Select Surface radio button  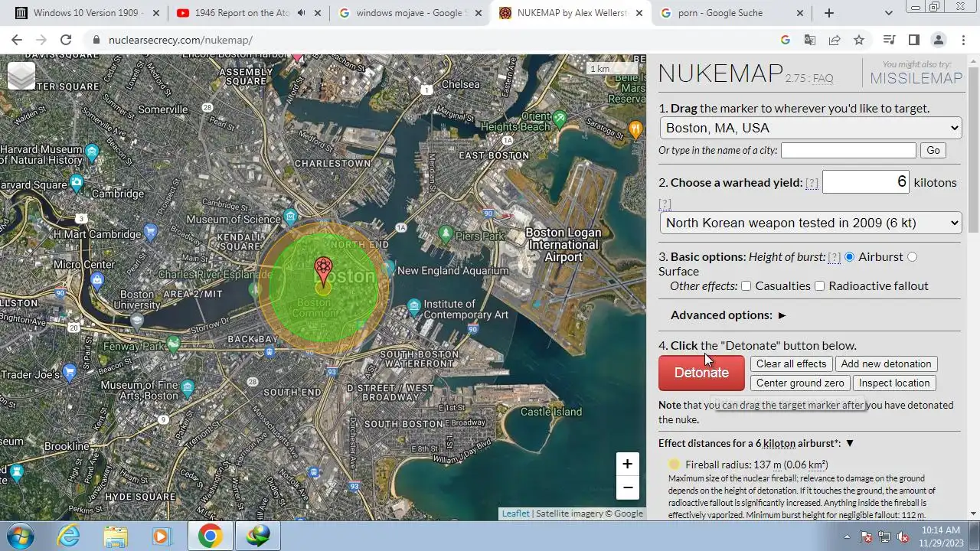912,257
